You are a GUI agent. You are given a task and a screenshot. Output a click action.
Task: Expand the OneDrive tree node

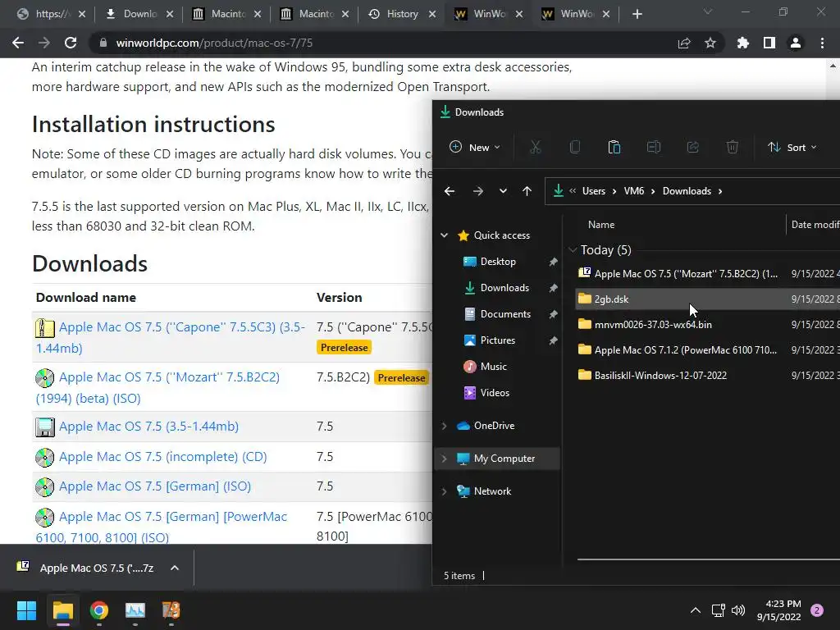tap(444, 426)
